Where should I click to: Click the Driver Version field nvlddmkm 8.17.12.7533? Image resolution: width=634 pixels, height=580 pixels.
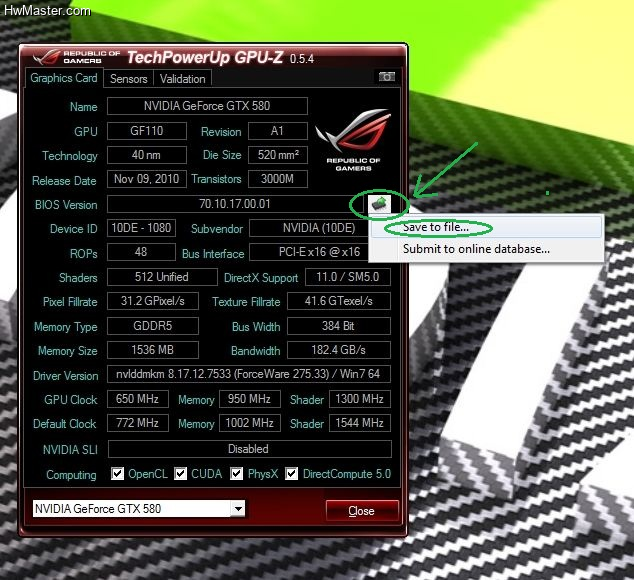click(x=249, y=374)
